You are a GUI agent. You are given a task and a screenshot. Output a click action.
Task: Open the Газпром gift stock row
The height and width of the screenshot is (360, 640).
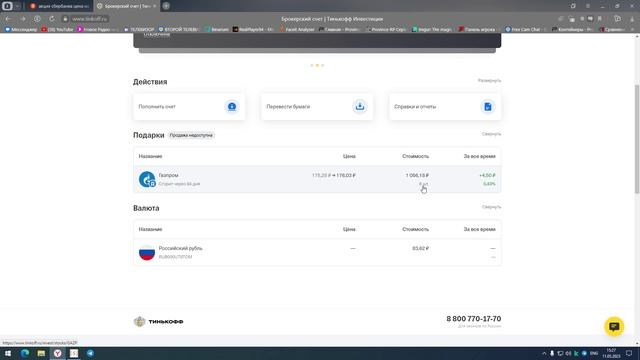tap(317, 179)
